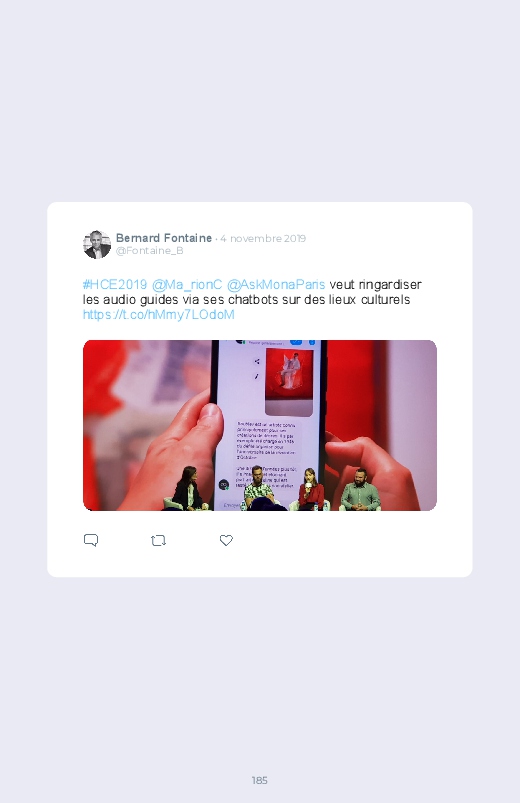Click red artwork image on phone screen

tap(289, 382)
